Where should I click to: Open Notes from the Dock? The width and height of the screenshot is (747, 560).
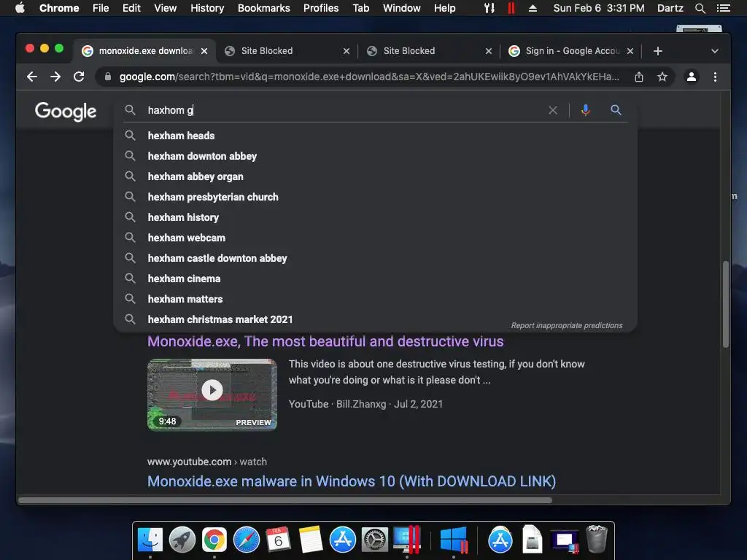[311, 540]
